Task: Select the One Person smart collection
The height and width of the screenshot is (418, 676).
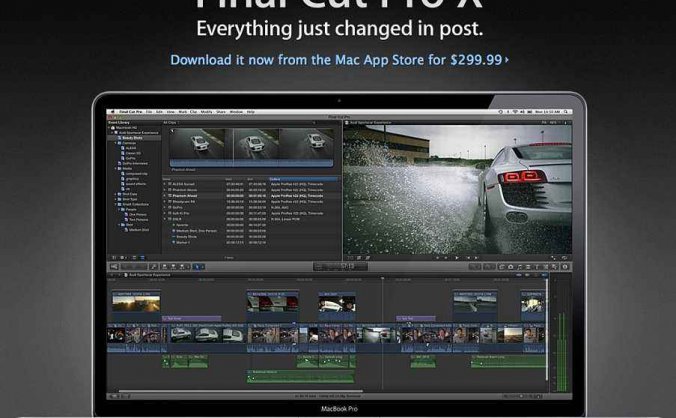Action: click(138, 215)
